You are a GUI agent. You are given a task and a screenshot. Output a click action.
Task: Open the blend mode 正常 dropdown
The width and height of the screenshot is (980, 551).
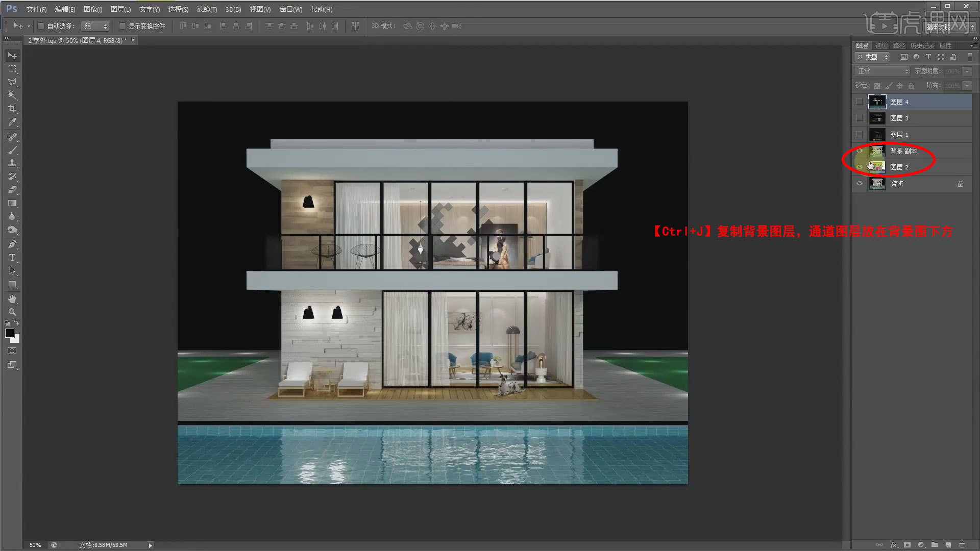(883, 71)
